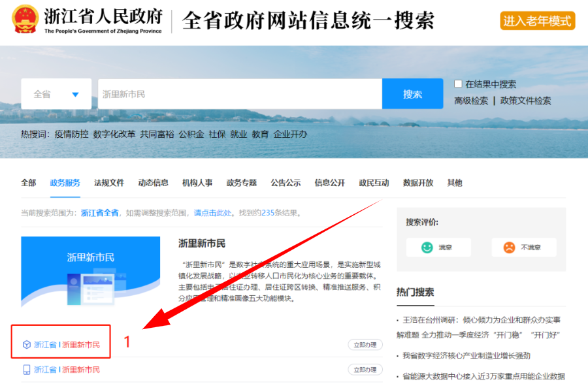Click the green smiley 满意 icon
Screen dimensions: 588x384
(x=427, y=248)
